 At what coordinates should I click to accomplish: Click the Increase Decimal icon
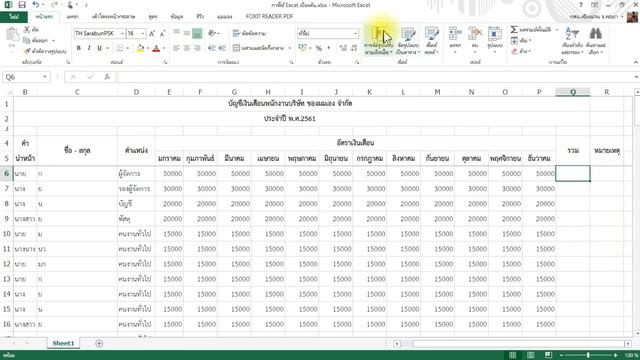tap(343, 48)
